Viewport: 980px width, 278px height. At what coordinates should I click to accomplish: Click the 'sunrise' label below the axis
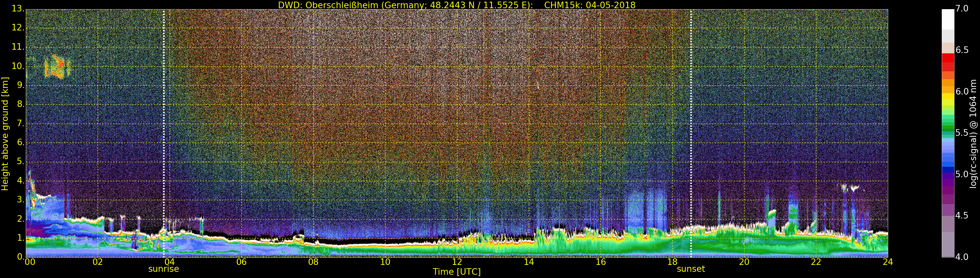click(x=164, y=269)
